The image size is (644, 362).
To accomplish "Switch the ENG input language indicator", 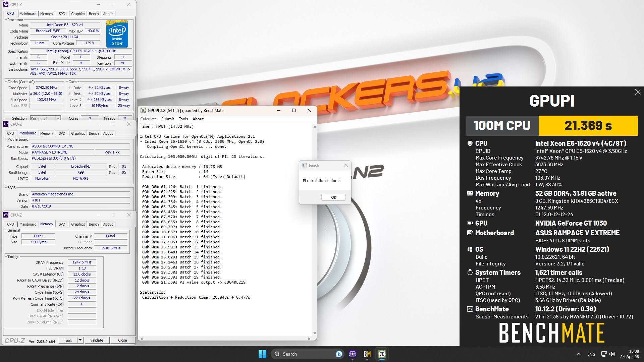I will click(591, 354).
